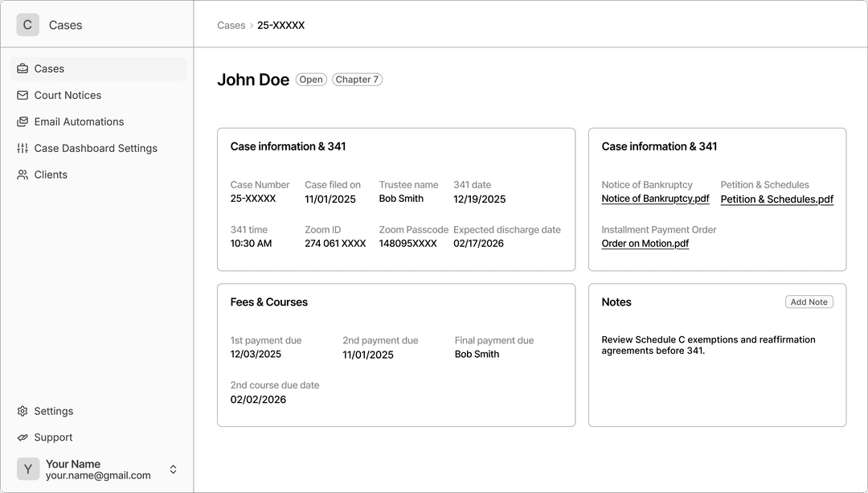Image resolution: width=868 pixels, height=493 pixels.
Task: Open Order on Motion.pdf document
Action: [645, 243]
